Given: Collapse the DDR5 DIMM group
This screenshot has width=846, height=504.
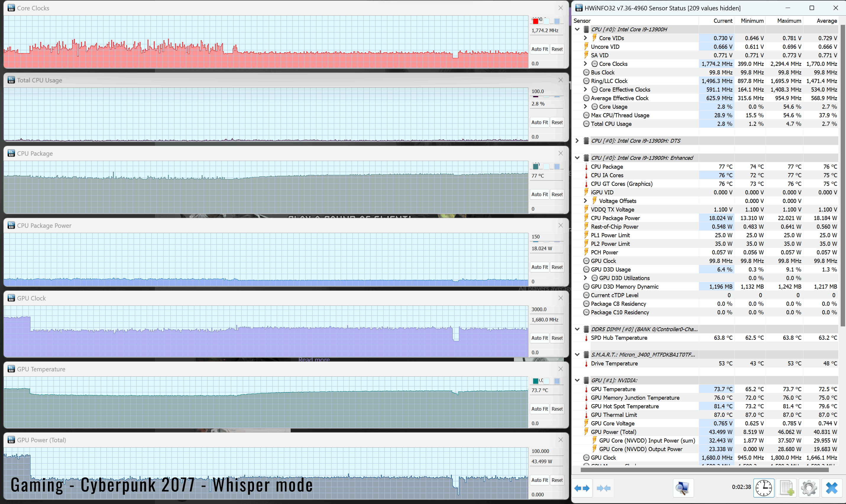Looking at the screenshot, I should point(577,329).
